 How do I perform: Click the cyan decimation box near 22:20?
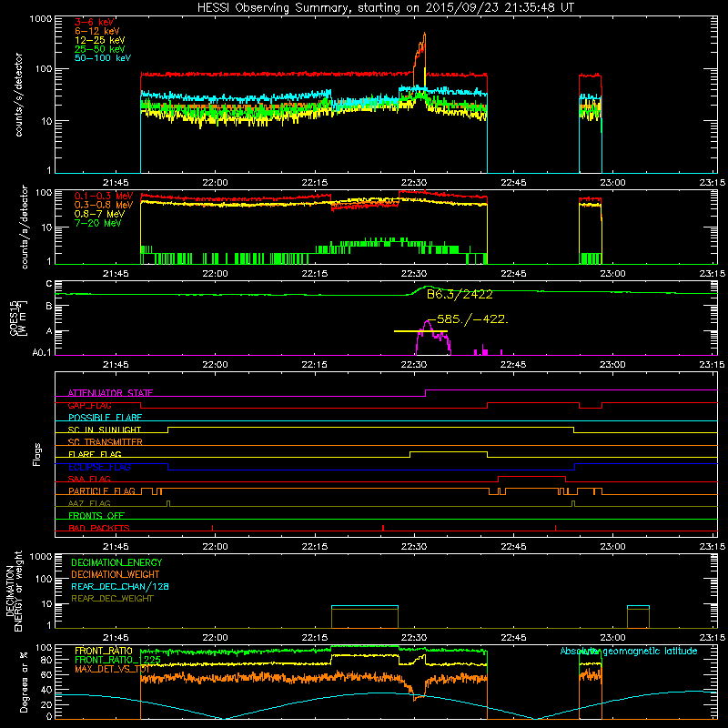coord(365,606)
